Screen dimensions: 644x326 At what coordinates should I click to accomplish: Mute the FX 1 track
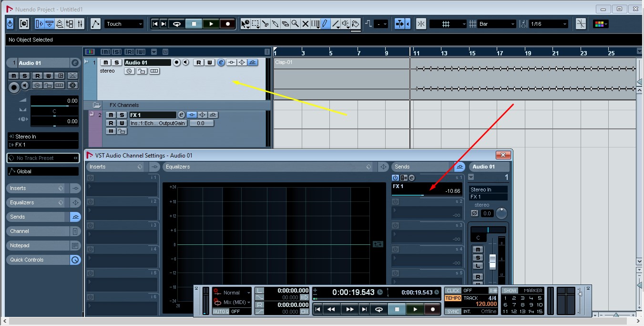111,115
